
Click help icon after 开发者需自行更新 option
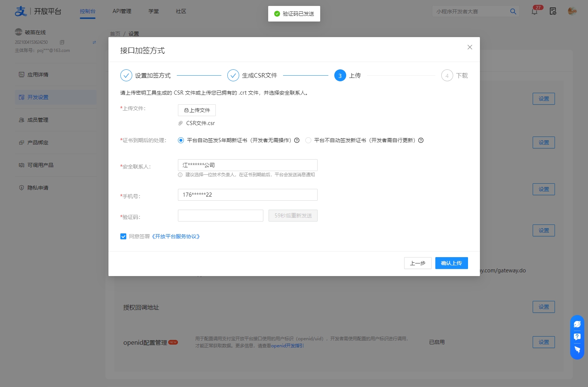point(421,140)
